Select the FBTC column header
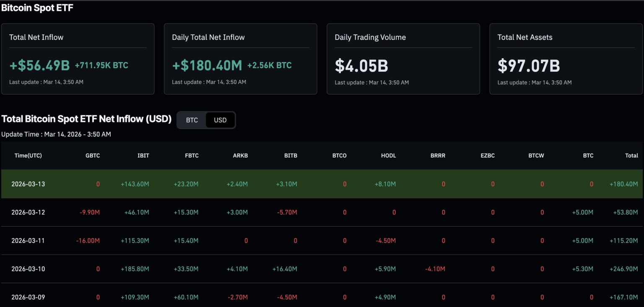 coord(192,155)
